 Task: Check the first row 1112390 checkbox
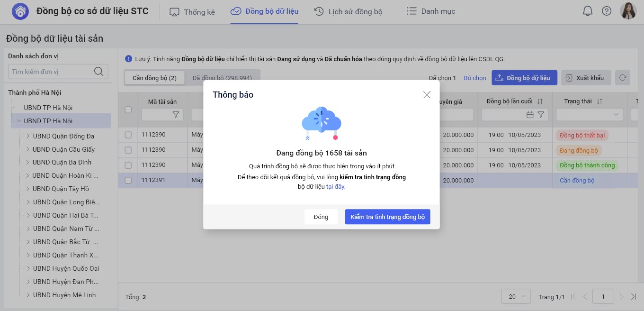[128, 135]
